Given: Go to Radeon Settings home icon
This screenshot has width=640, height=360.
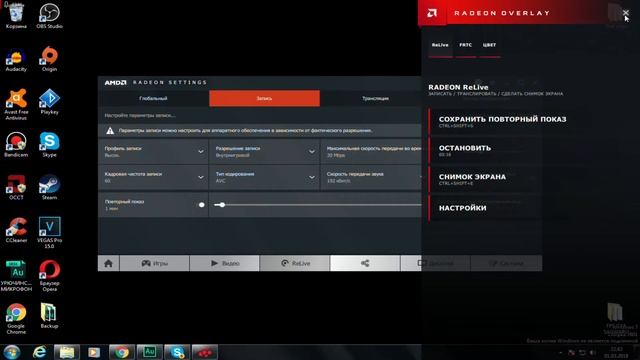Looking at the screenshot, I should pyautogui.click(x=109, y=263).
